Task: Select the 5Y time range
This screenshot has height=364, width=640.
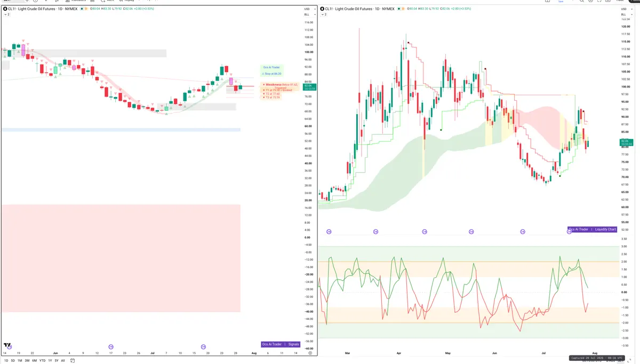Action: click(56, 360)
